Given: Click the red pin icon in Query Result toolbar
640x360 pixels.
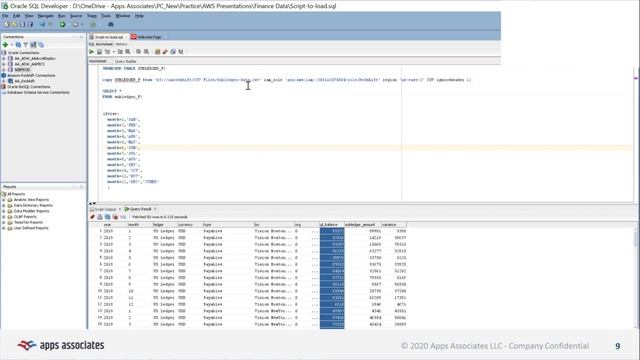Looking at the screenshot, I should pyautogui.click(x=92, y=217).
